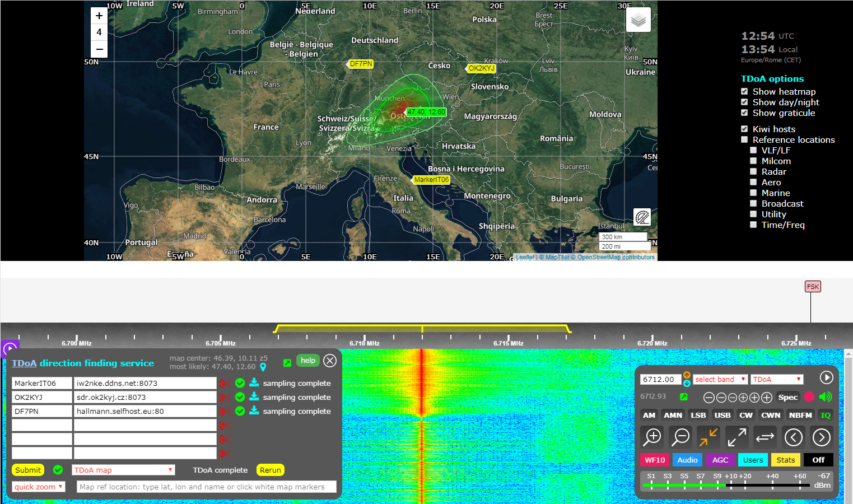Open TDoA help

point(308,361)
